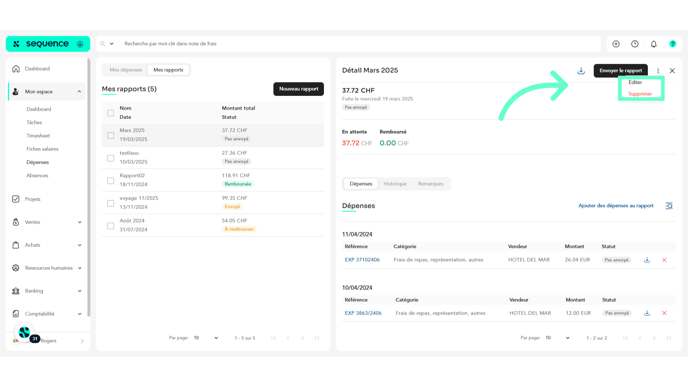Go to next page of reports list
Image resolution: width=688 pixels, height=387 pixels.
coord(302,338)
